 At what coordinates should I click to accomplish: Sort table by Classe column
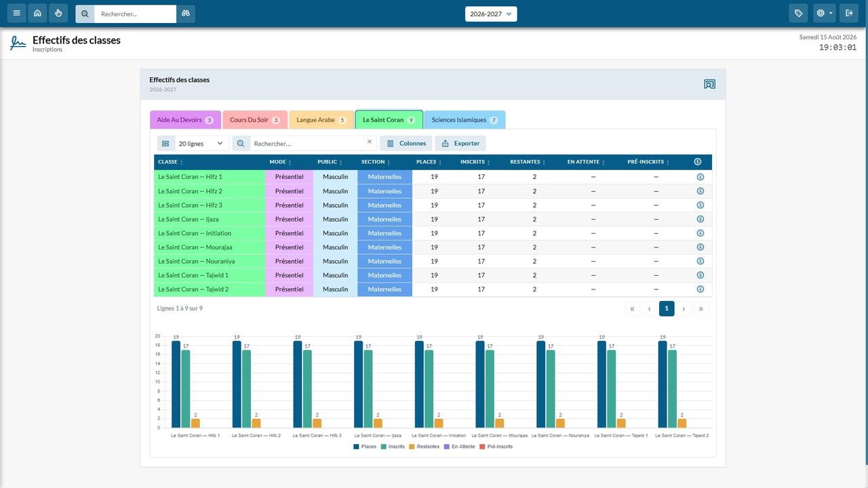(170, 162)
